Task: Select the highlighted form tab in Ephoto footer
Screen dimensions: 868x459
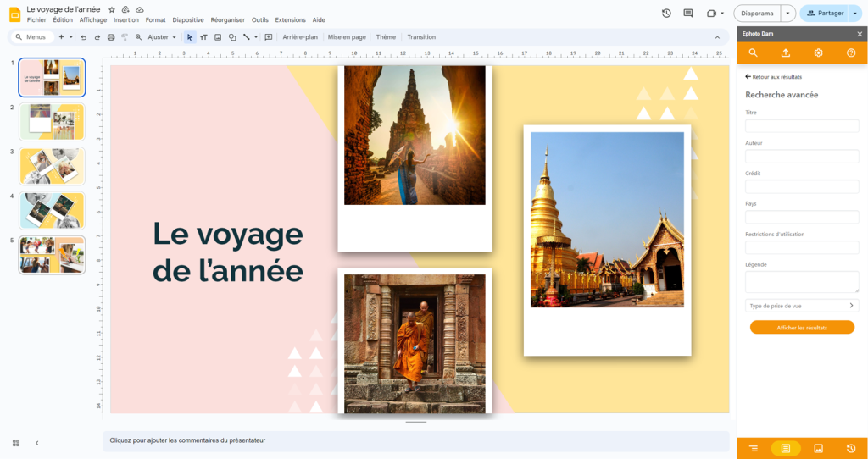Action: coord(786,448)
